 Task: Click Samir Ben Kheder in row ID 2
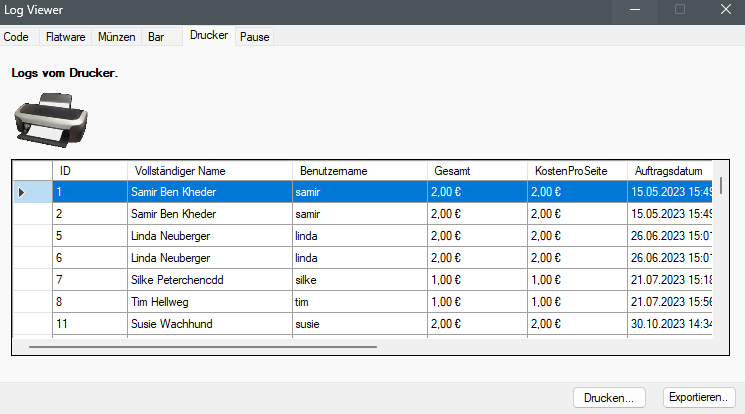(x=210, y=214)
